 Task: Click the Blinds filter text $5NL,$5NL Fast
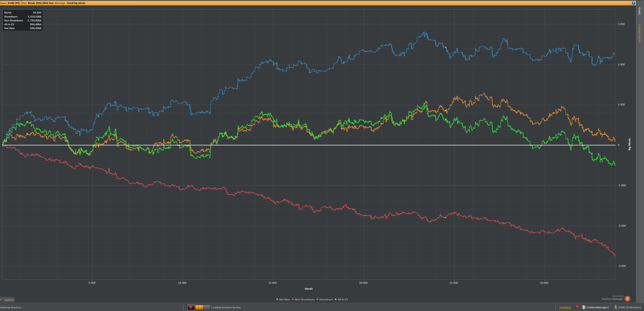coord(41,3)
